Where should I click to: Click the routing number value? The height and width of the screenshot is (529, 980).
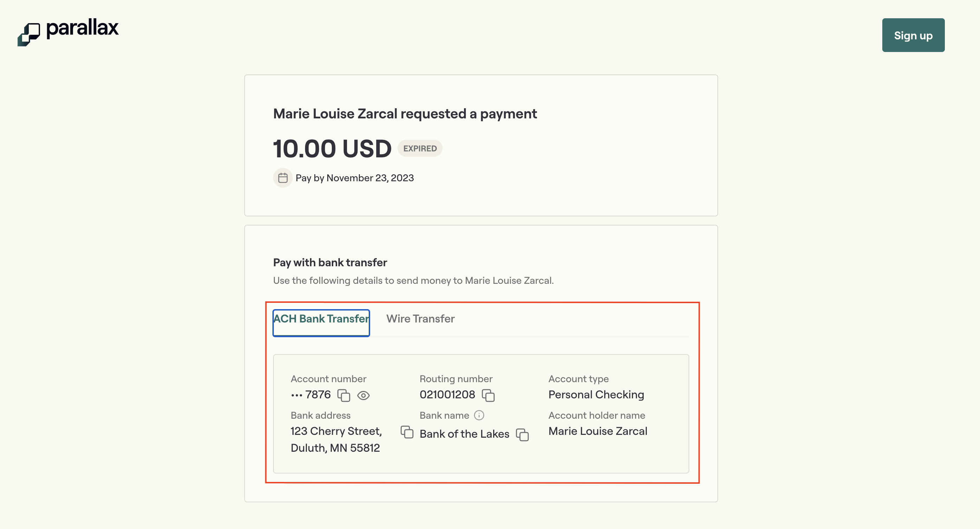[447, 395]
